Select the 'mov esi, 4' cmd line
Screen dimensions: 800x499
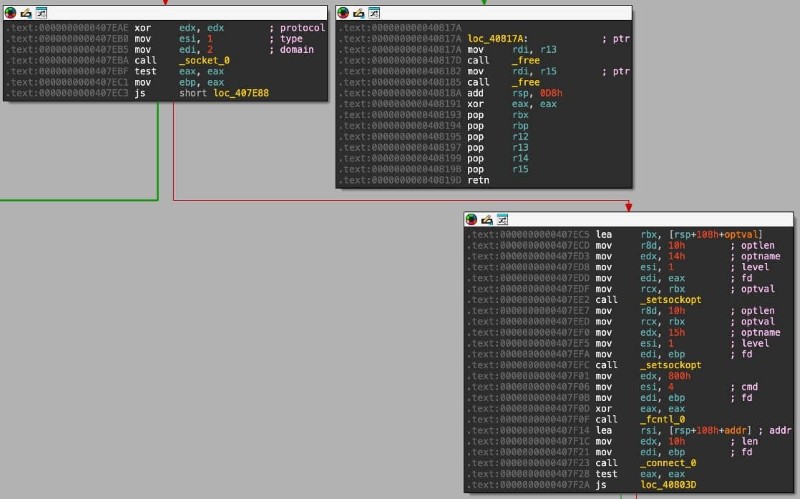point(629,387)
